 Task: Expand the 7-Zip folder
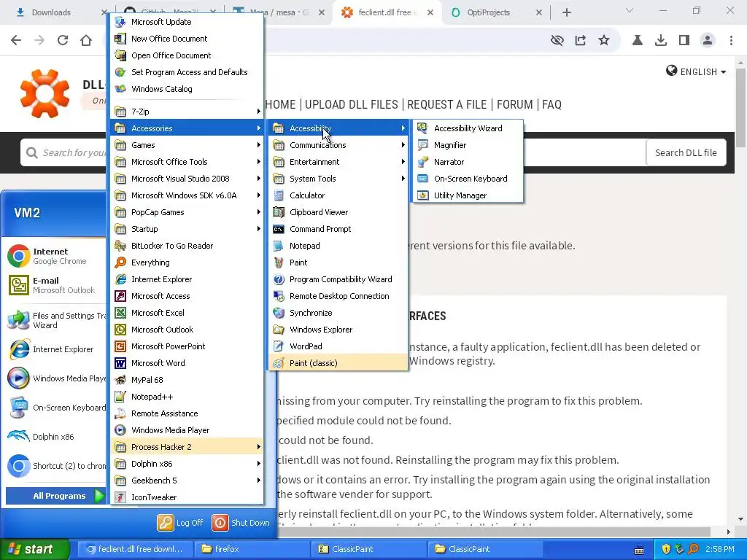pyautogui.click(x=187, y=112)
